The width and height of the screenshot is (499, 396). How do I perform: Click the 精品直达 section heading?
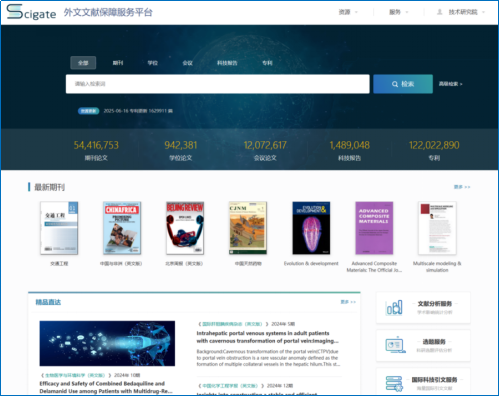pos(48,302)
